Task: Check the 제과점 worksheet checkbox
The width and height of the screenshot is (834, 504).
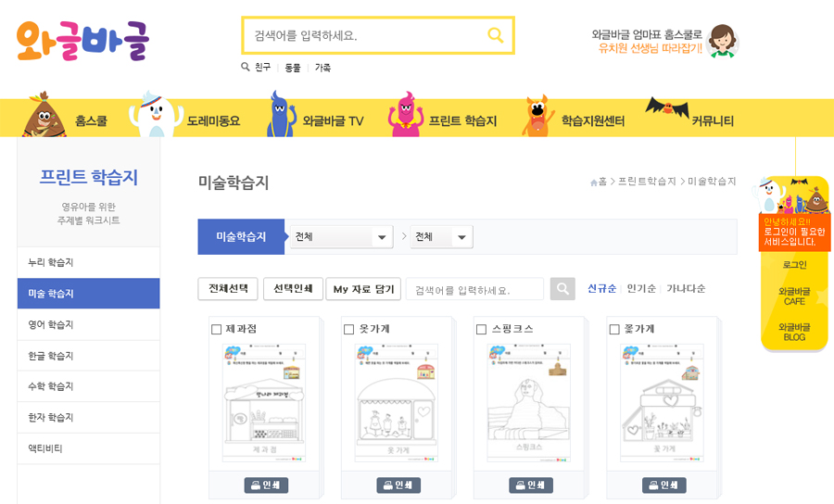Action: (x=217, y=330)
